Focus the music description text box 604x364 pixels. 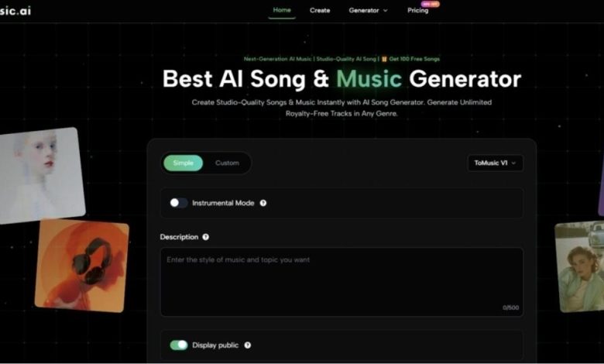click(x=341, y=282)
